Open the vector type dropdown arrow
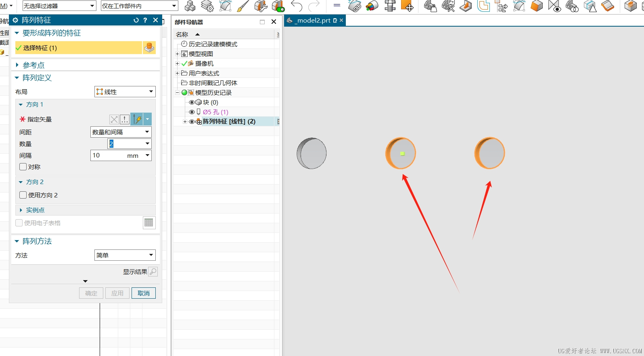 tap(148, 119)
